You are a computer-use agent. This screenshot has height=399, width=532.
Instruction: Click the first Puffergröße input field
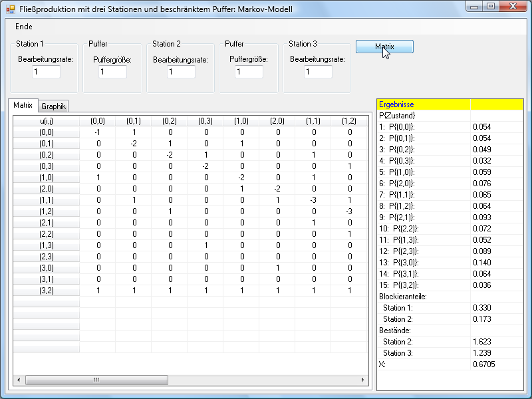(112, 72)
